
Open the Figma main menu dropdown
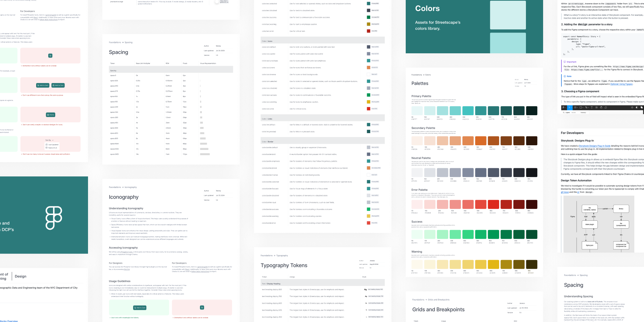(x=564, y=107)
